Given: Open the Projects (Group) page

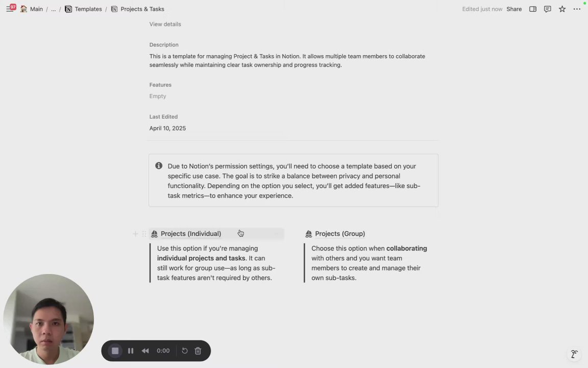Looking at the screenshot, I should pyautogui.click(x=340, y=234).
